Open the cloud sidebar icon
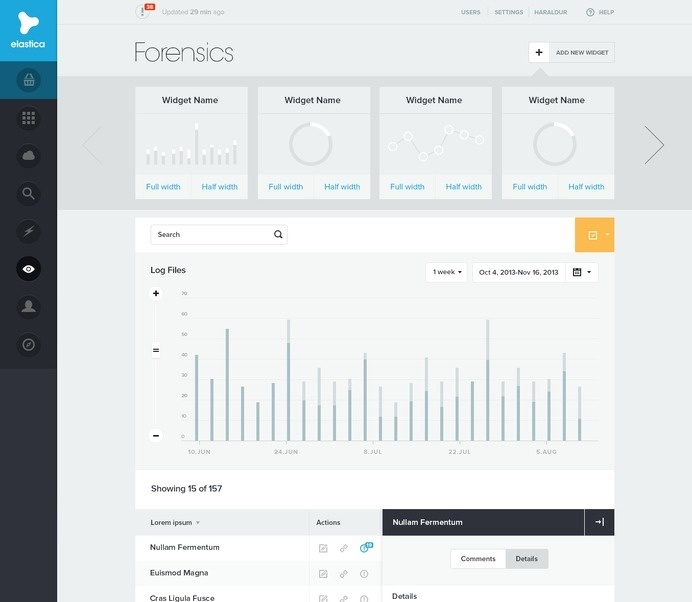Image resolution: width=692 pixels, height=602 pixels. tap(29, 156)
